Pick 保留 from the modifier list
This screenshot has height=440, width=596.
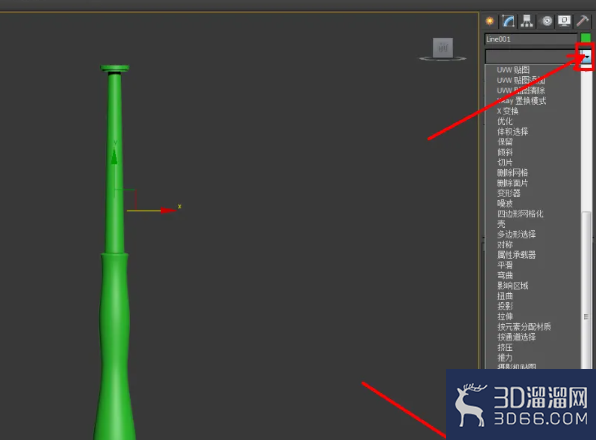click(505, 142)
